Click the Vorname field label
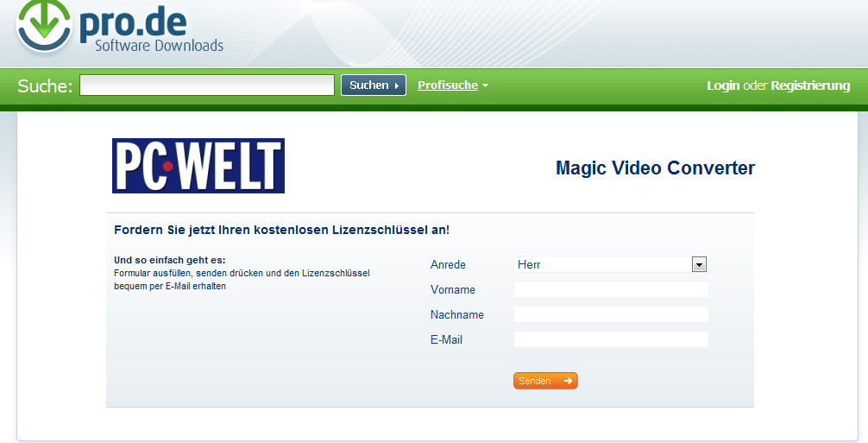Image resolution: width=868 pixels, height=443 pixels. 453,289
